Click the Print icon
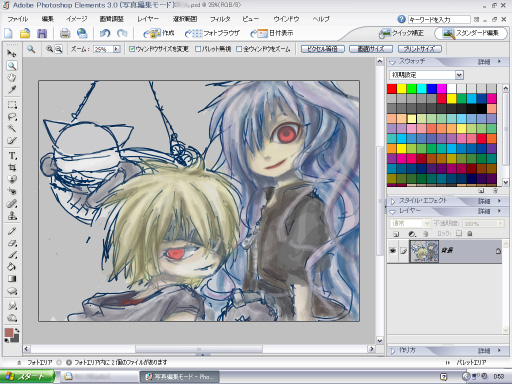Viewport: 512px width, 384px height. (65, 33)
